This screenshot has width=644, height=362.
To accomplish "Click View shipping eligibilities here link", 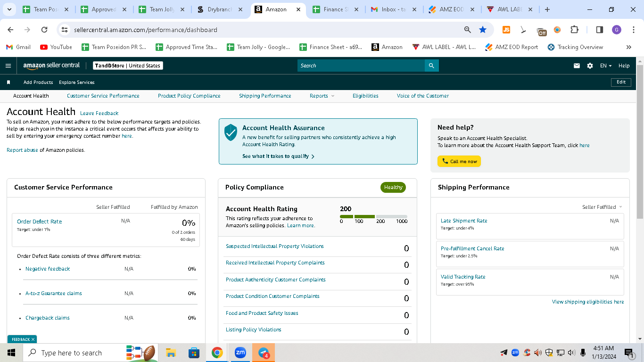I will point(588,302).
